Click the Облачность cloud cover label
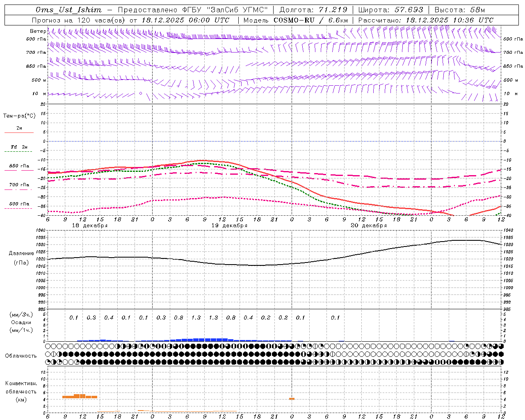 (x=21, y=356)
